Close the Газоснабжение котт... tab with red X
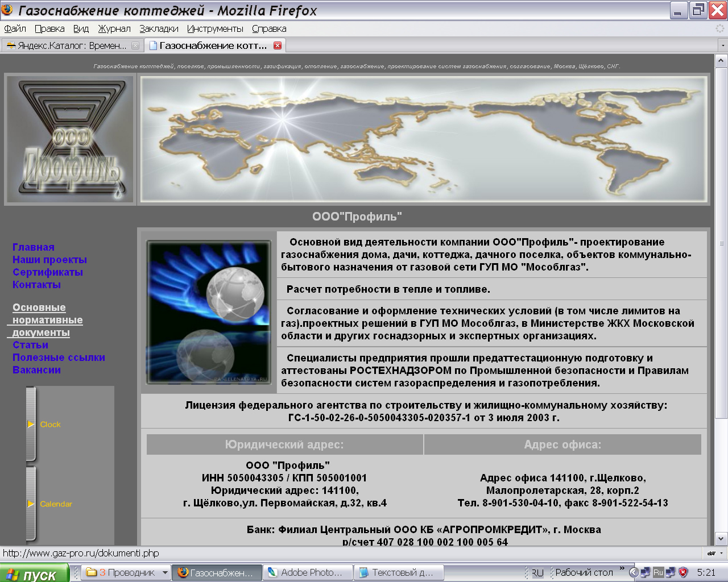 click(x=278, y=45)
